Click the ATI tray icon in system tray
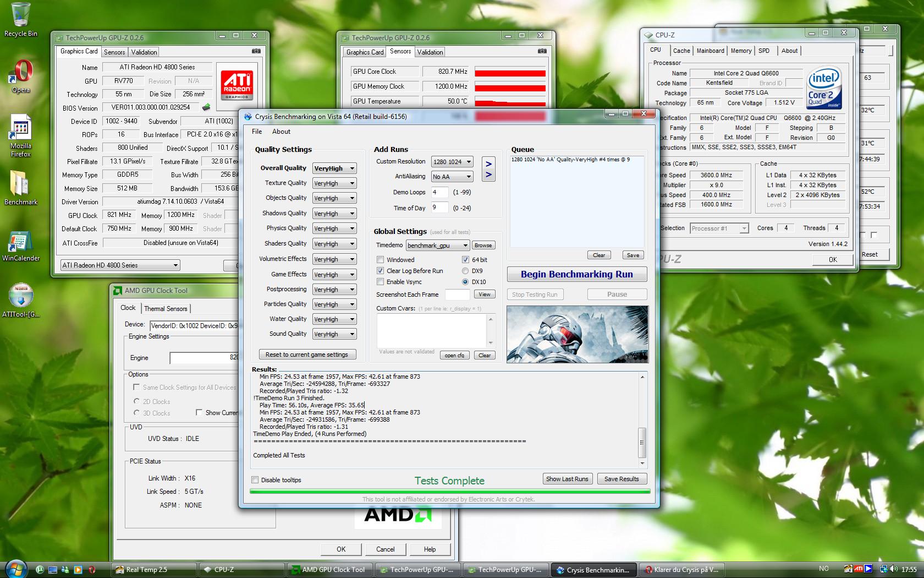This screenshot has height=578, width=924. (857, 569)
